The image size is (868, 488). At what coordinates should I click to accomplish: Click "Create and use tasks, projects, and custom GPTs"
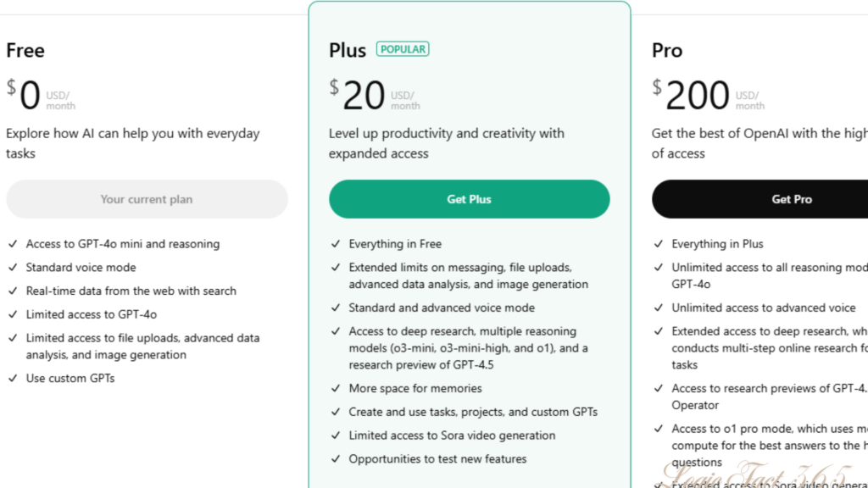point(473,412)
